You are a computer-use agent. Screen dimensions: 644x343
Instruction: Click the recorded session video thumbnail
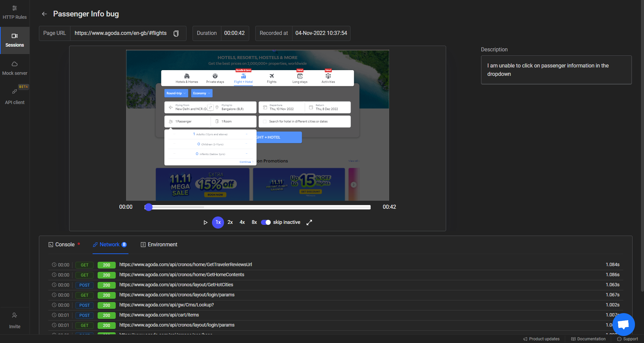pos(257,125)
